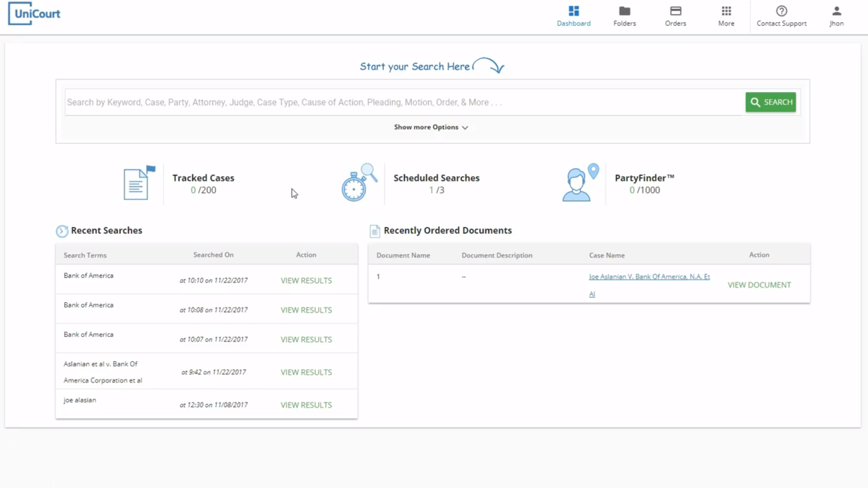Screen dimensions: 868x488
Task: Click the Scheduled Searches stopwatch icon
Action: (x=359, y=183)
